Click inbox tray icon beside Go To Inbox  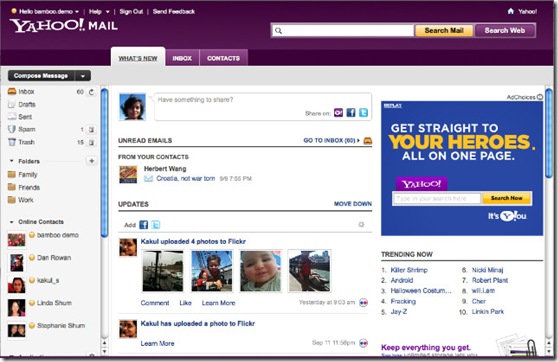368,141
